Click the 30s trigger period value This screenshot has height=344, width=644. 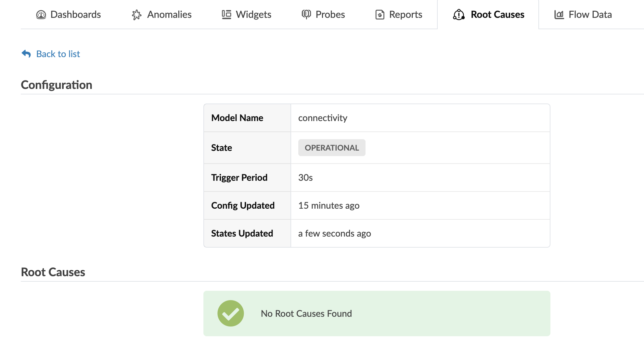[x=305, y=178]
